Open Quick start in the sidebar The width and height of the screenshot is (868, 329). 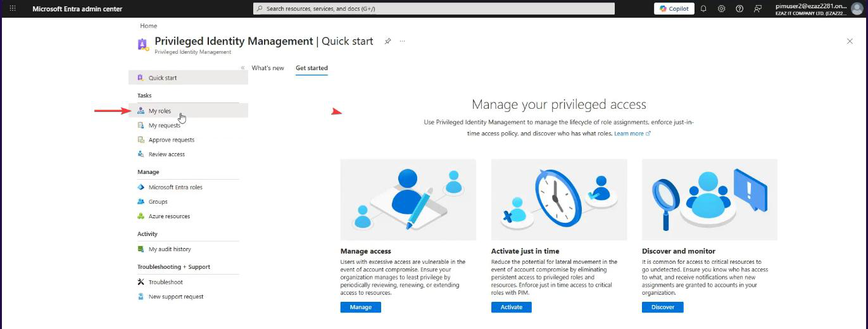coord(188,78)
